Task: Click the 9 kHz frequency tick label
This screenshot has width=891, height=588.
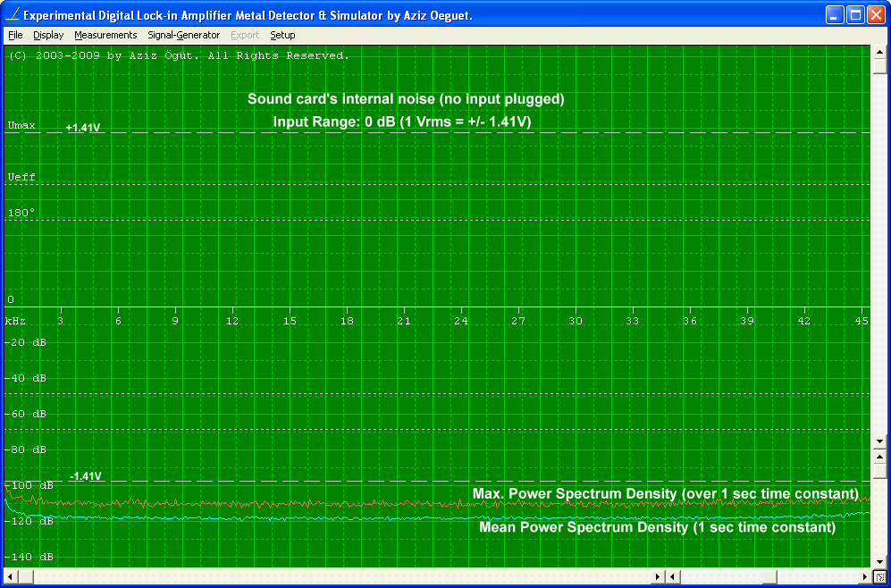Action: (175, 321)
